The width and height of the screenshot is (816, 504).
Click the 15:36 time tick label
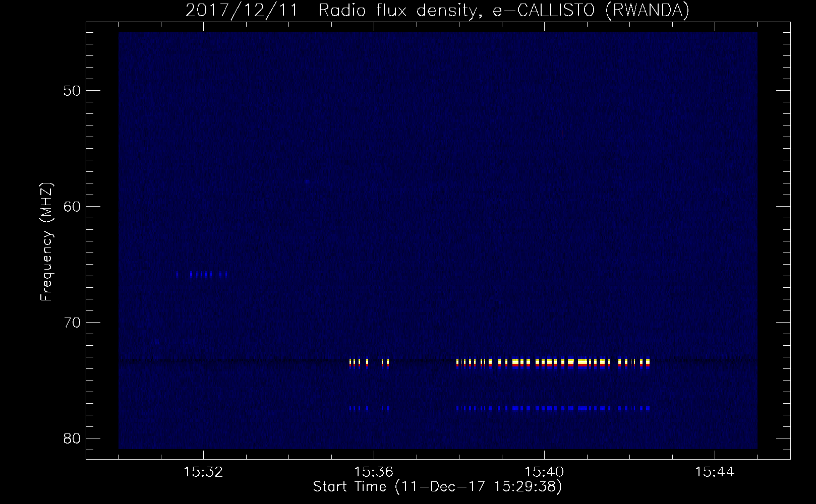[374, 472]
